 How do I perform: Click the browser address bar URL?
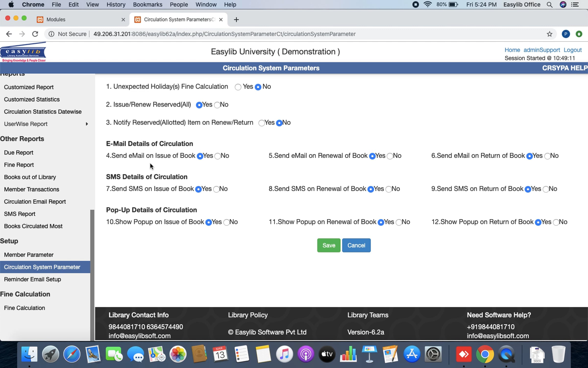pyautogui.click(x=224, y=34)
